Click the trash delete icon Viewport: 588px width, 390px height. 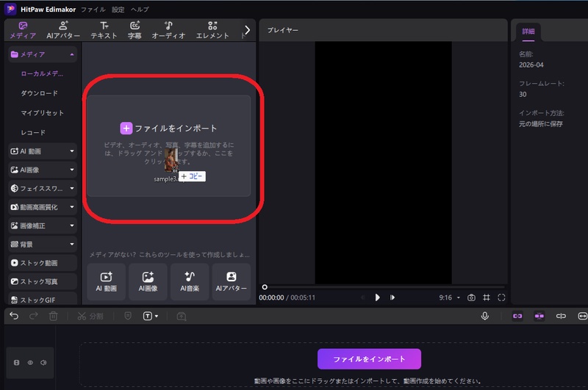(x=53, y=317)
